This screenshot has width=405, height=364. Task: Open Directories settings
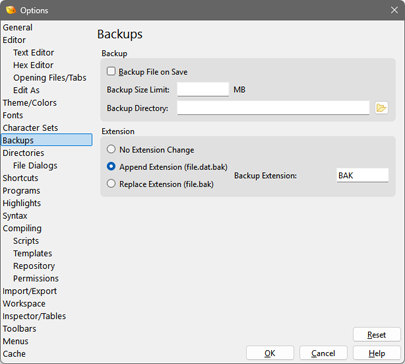coord(23,153)
